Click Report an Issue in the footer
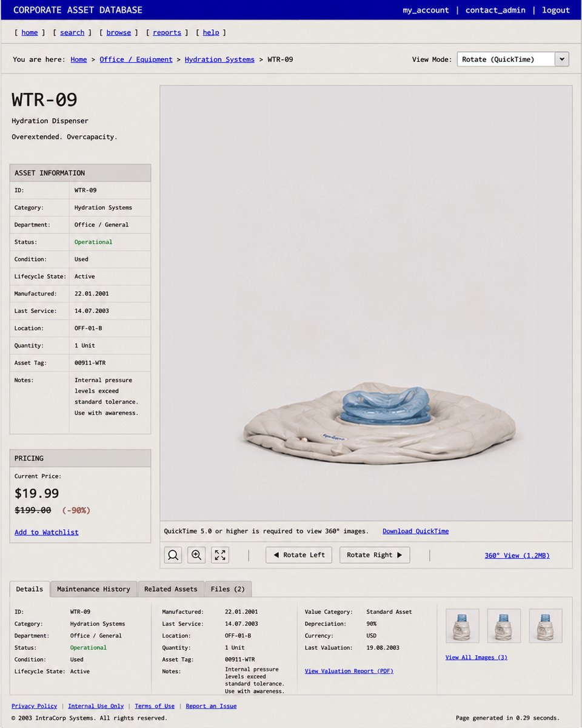 coord(211,706)
